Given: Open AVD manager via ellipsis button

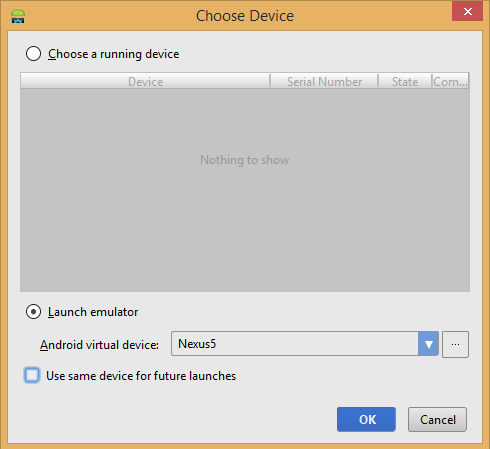Looking at the screenshot, I should point(455,344).
